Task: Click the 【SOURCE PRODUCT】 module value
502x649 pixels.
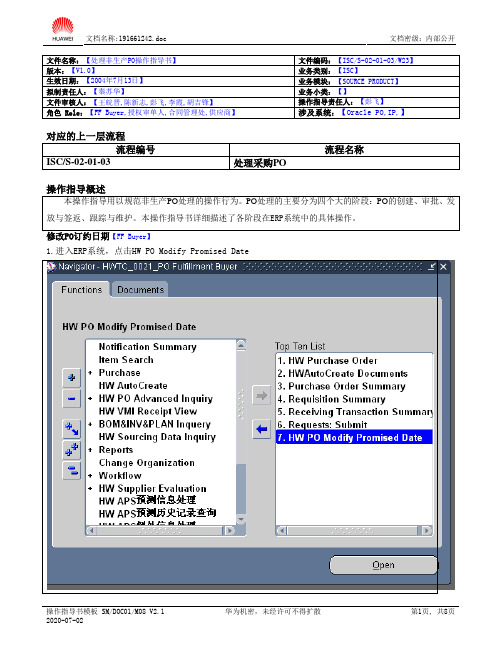Action: click(x=368, y=81)
